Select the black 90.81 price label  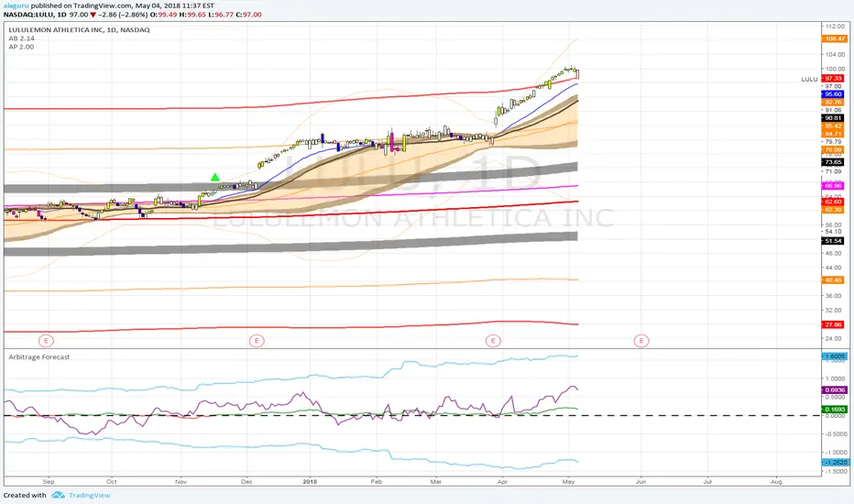coord(833,117)
